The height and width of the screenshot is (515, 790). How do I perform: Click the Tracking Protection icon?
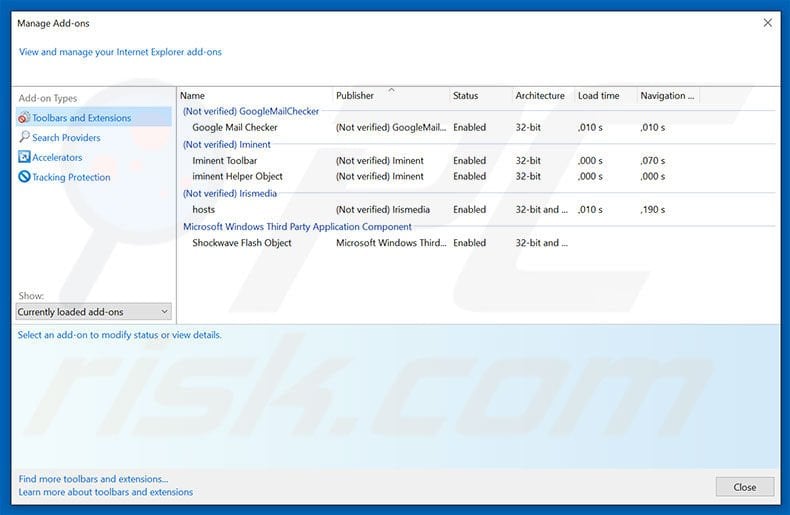(24, 177)
